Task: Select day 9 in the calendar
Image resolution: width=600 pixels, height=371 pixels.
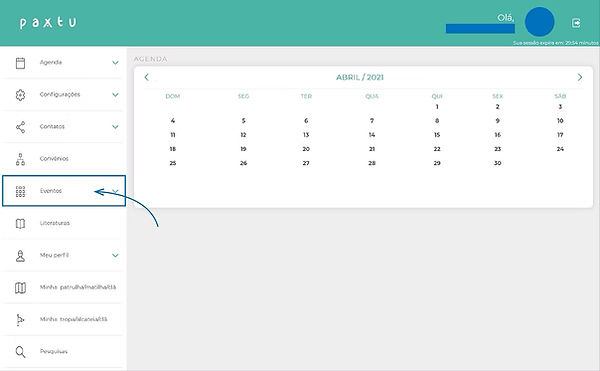Action: [497, 121]
